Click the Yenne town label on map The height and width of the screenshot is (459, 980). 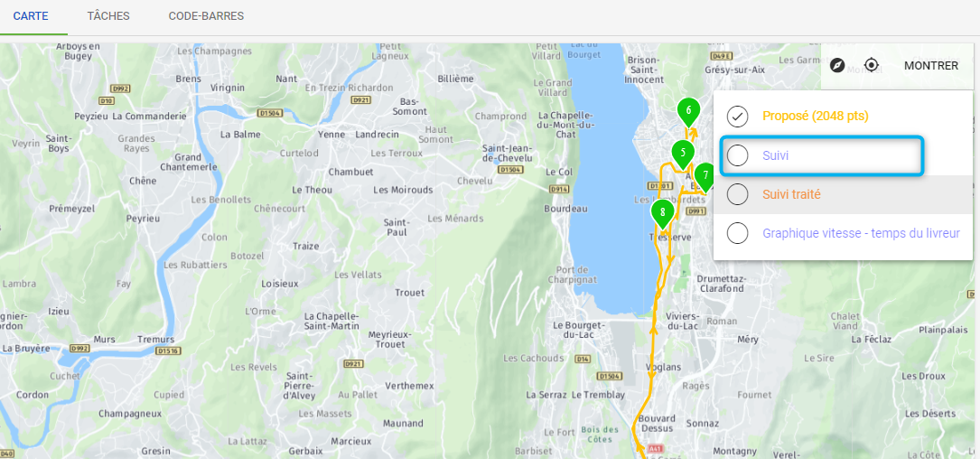(331, 135)
